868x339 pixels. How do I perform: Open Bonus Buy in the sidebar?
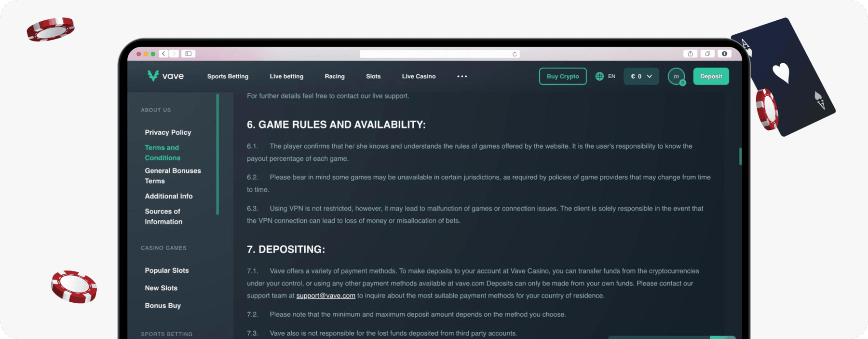point(163,306)
